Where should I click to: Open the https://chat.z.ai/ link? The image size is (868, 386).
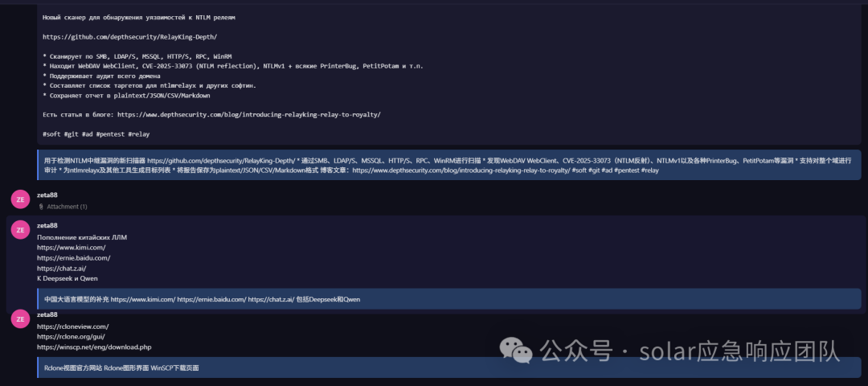pyautogui.click(x=61, y=268)
